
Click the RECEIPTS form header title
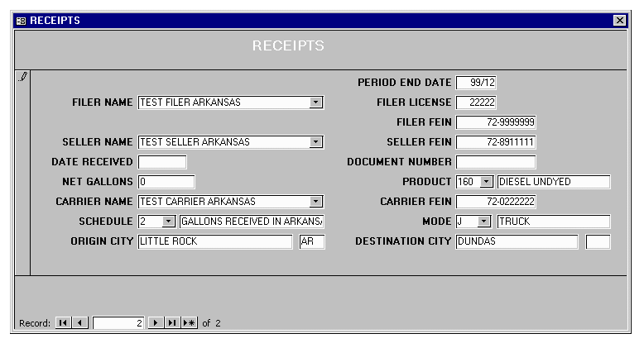(x=288, y=45)
